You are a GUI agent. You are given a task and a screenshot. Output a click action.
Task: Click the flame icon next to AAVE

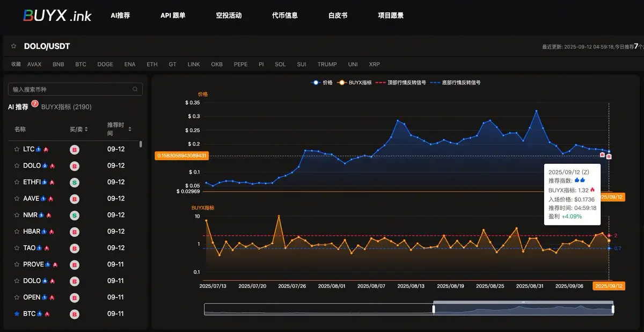50,199
